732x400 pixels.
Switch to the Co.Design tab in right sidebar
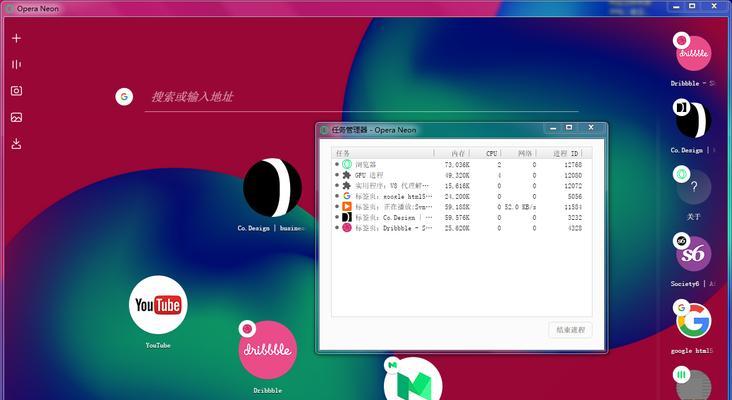point(693,120)
